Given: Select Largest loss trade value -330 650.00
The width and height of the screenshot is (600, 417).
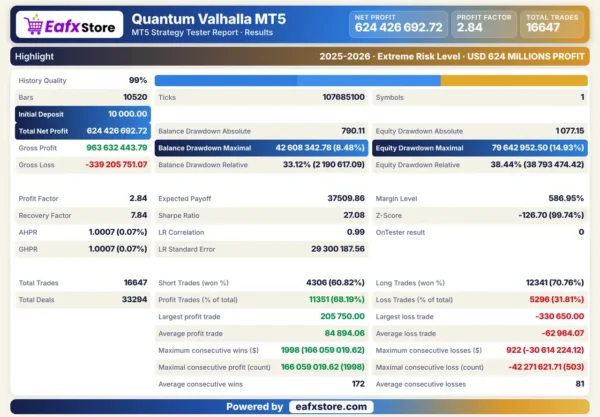Looking at the screenshot, I should pos(560,316).
